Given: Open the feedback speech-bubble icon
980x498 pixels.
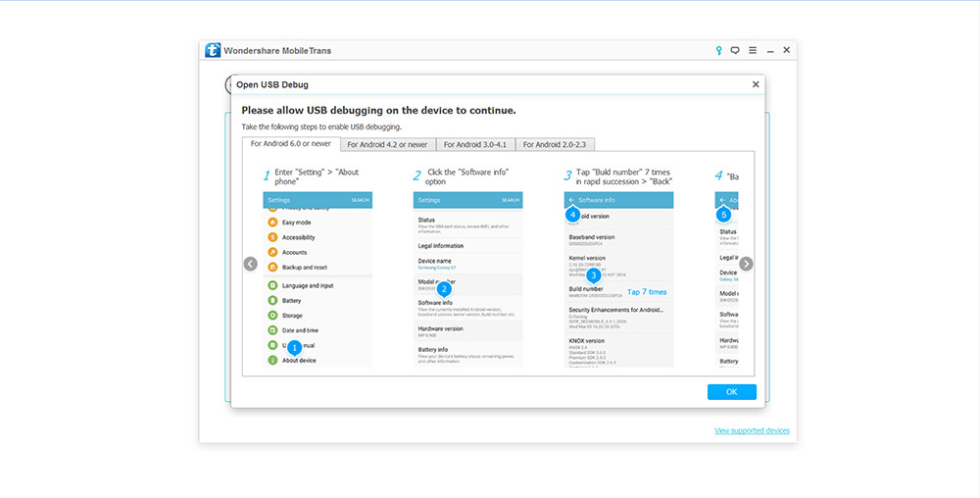Looking at the screenshot, I should coord(735,51).
